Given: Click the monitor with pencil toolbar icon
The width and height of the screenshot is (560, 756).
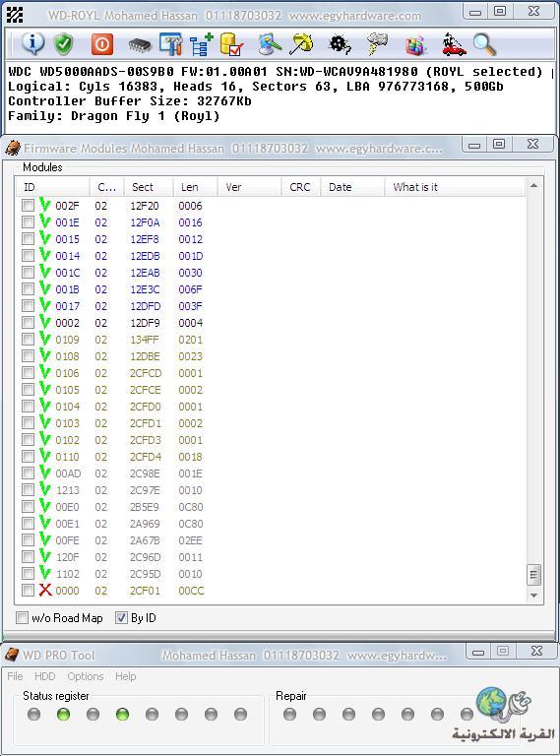Looking at the screenshot, I should coord(270,44).
